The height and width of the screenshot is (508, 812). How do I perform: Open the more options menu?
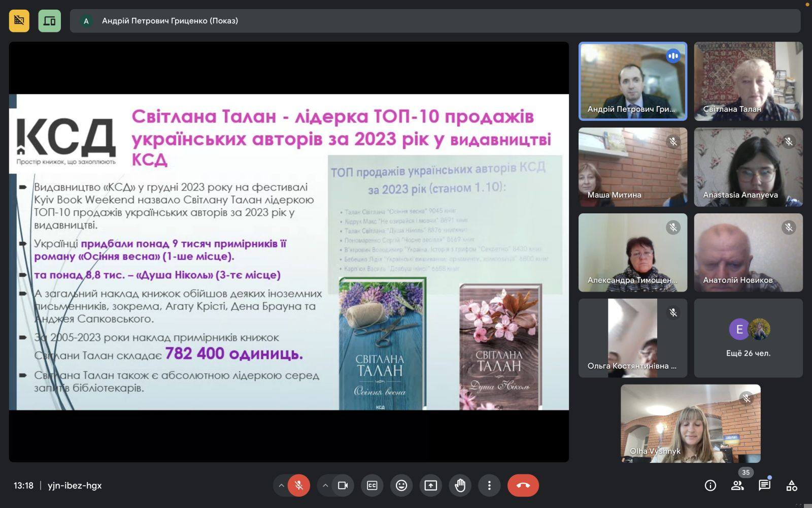(489, 485)
